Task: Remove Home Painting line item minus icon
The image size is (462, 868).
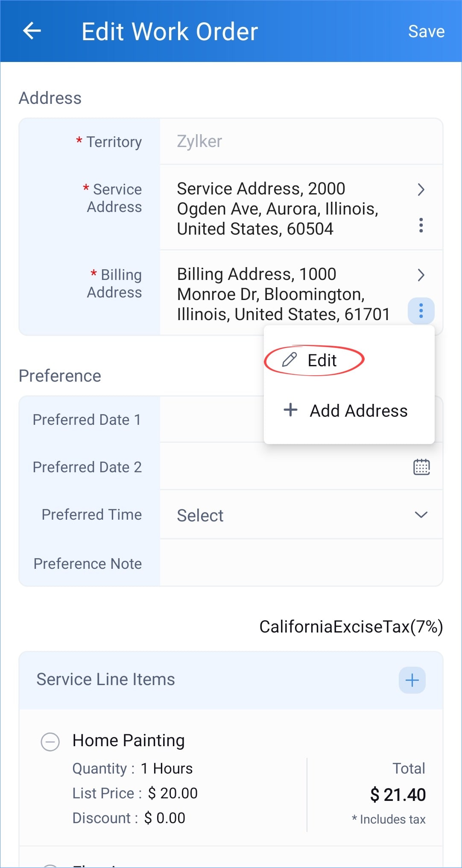Action: (50, 741)
